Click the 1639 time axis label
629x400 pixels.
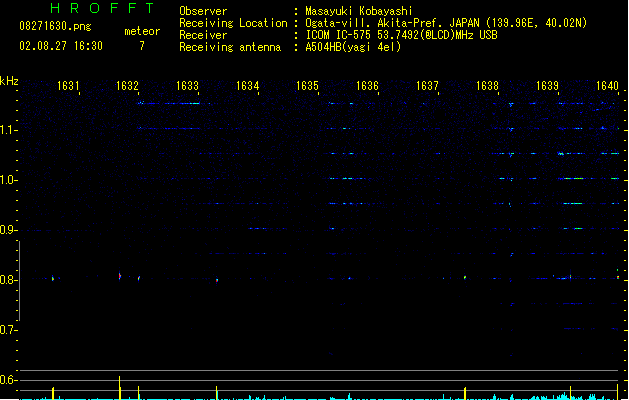point(548,86)
